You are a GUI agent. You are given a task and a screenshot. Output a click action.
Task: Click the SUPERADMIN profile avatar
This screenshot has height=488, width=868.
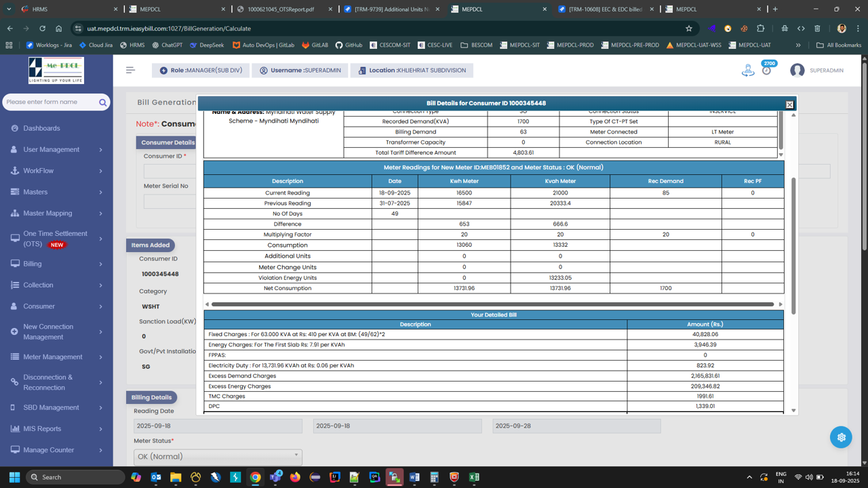797,70
